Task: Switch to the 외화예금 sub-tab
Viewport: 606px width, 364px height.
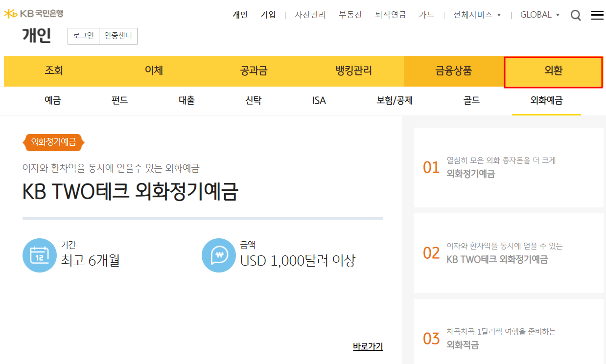Action: (x=546, y=101)
